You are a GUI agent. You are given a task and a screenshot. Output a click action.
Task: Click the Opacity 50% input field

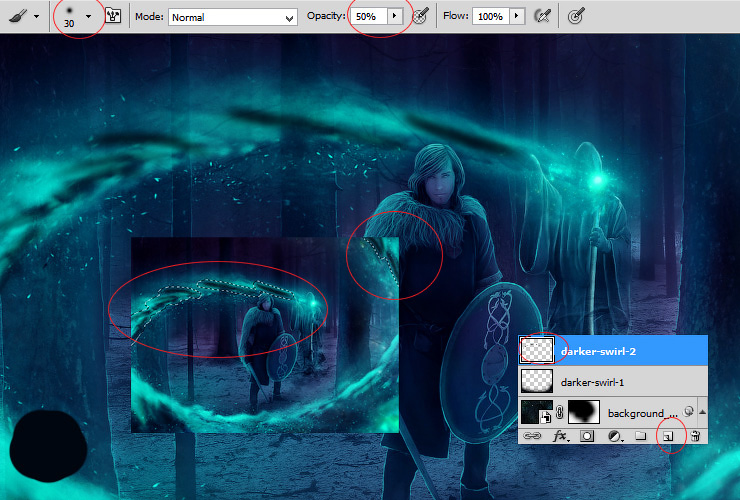coord(369,17)
